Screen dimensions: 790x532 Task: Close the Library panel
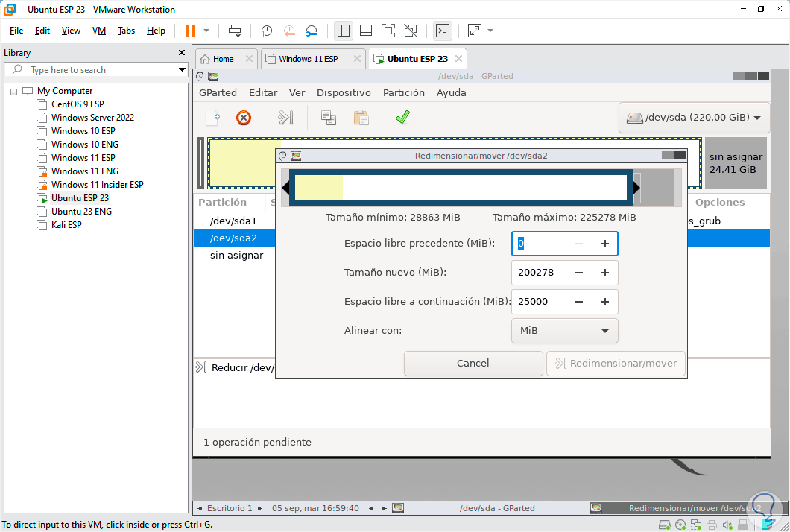[181, 53]
